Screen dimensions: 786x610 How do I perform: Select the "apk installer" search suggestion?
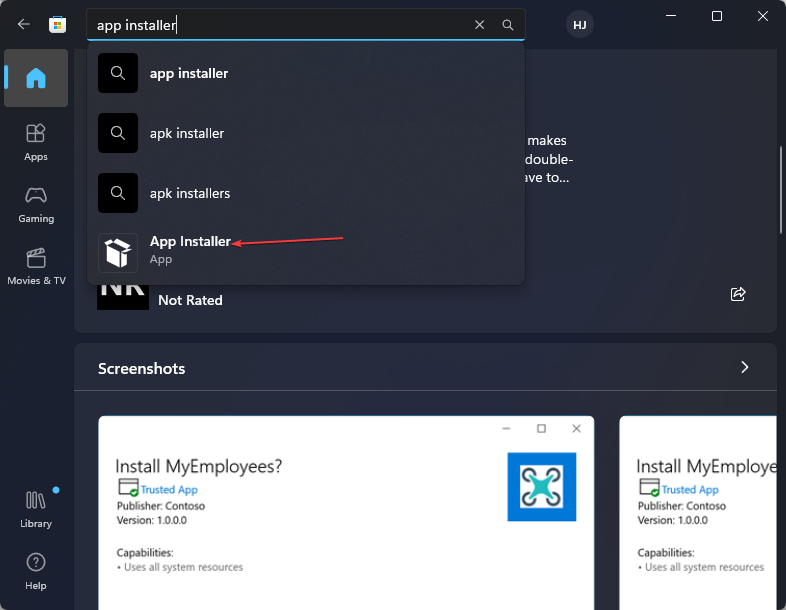tap(306, 133)
